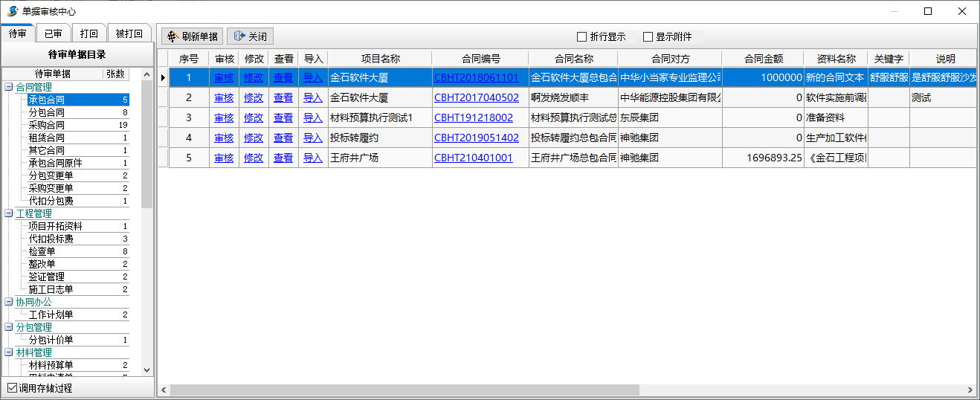Enable the 折行显示 checkbox
This screenshot has height=400, width=980.
[x=582, y=36]
